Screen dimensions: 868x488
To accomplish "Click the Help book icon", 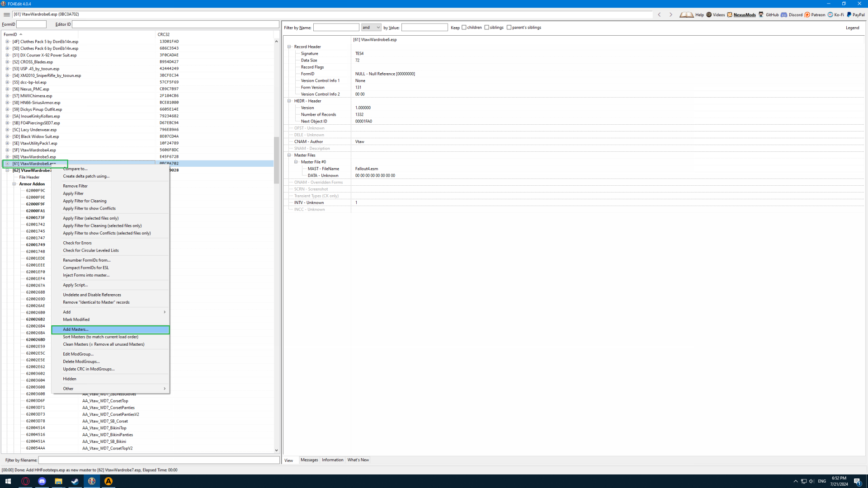I will pos(686,14).
